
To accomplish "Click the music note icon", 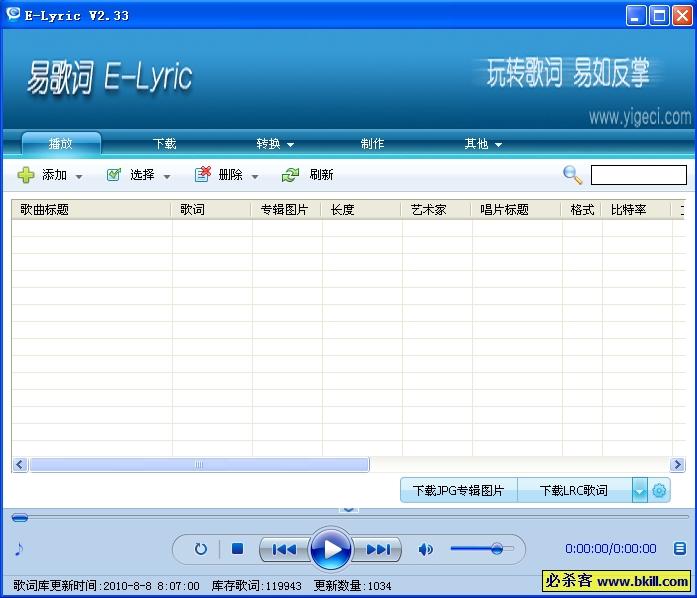I will (19, 549).
